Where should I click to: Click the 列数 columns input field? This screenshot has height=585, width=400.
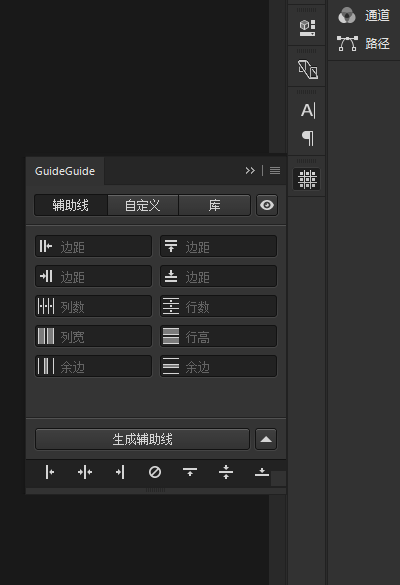(93, 306)
